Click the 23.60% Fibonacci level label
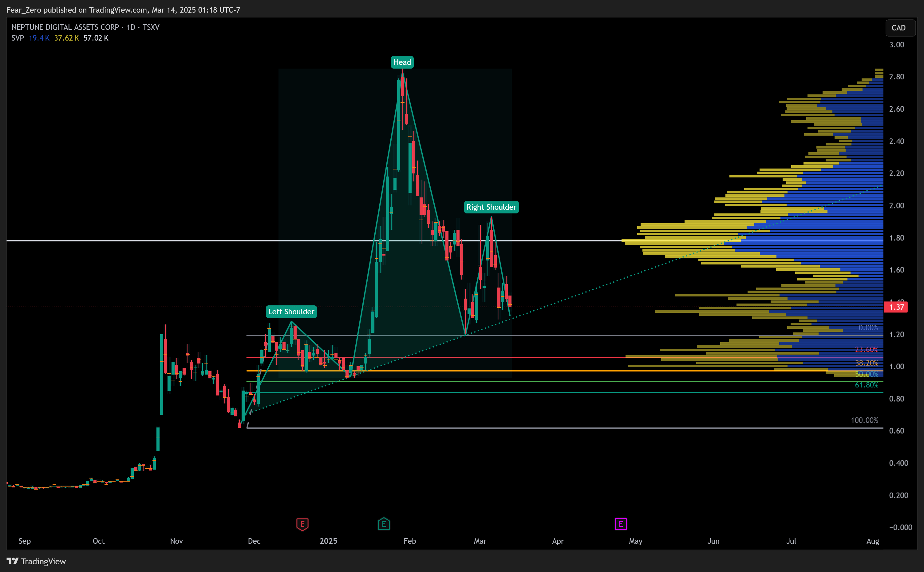The width and height of the screenshot is (924, 572). click(x=867, y=350)
